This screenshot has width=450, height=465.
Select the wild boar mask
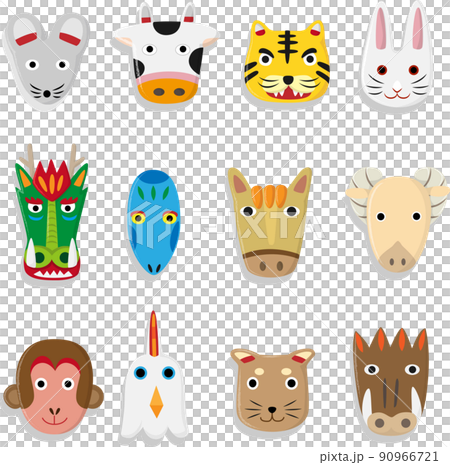point(391,382)
